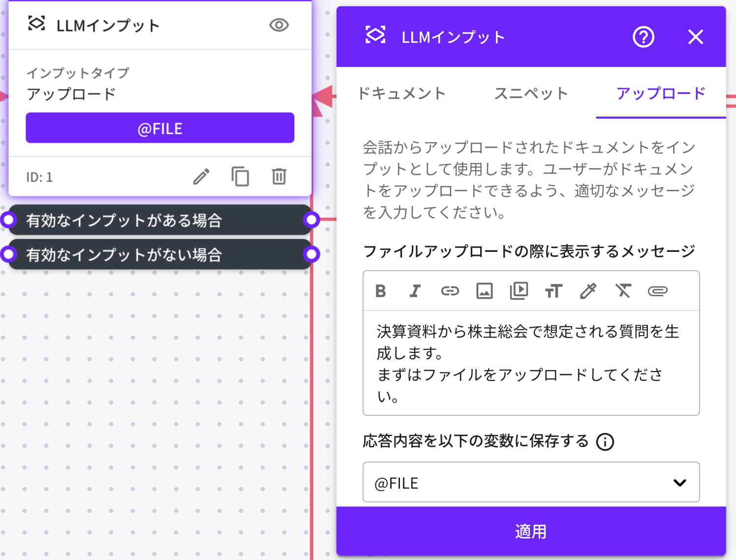Toggle bold formatting in message editor
Viewport: 736px width, 560px height.
point(380,291)
